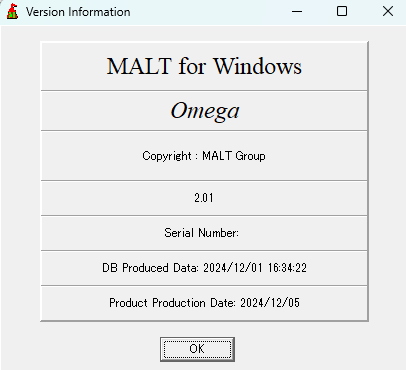This screenshot has width=406, height=370.
Task: Click the OK button
Action: click(197, 349)
